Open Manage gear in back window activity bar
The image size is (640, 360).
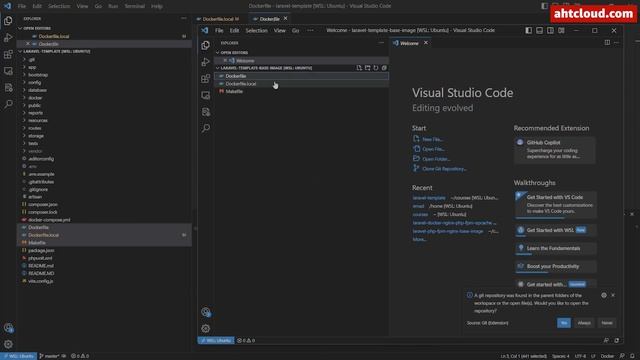click(x=8, y=344)
